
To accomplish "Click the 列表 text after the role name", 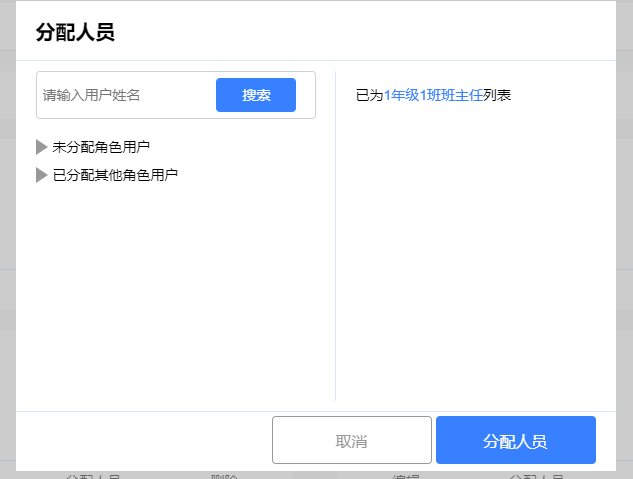I will pyautogui.click(x=497, y=95).
